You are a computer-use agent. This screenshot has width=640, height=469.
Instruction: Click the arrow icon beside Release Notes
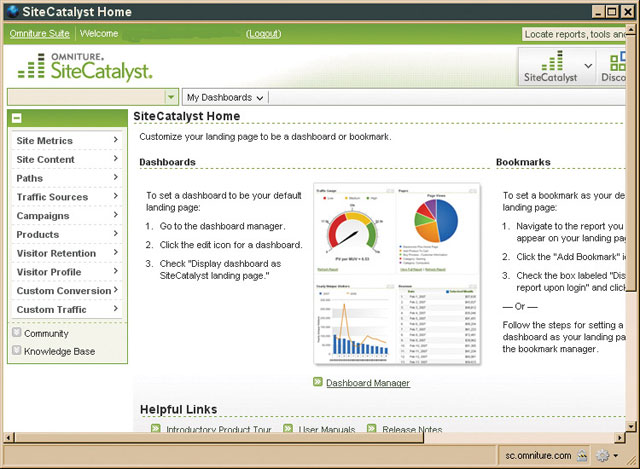[371, 428]
